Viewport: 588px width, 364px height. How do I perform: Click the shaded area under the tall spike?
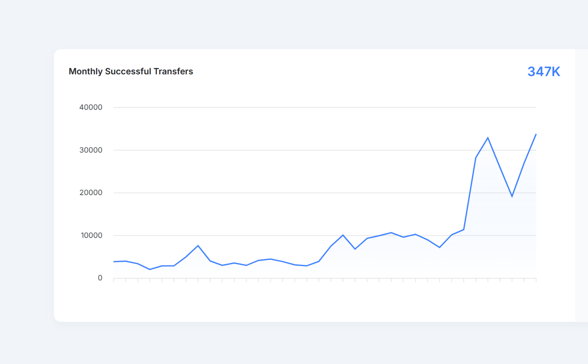pyautogui.click(x=488, y=218)
